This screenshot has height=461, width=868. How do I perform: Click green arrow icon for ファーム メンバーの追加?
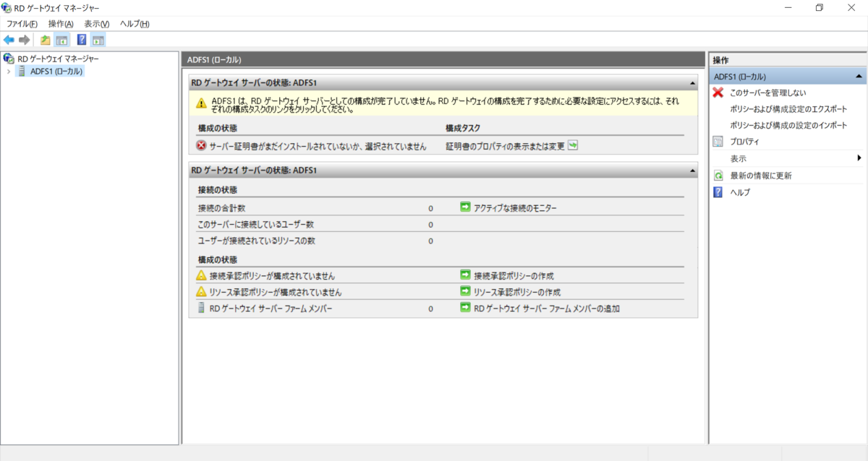(x=465, y=307)
